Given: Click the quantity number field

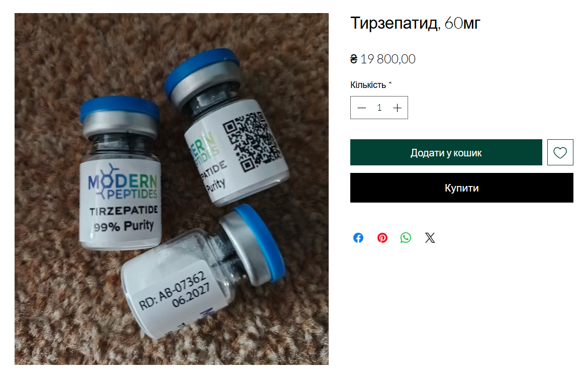Looking at the screenshot, I should pos(379,108).
